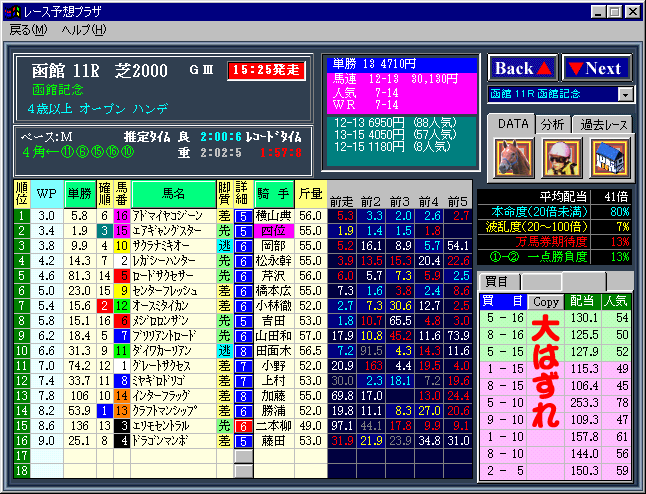The image size is (646, 494).
Task: Open the ヘルプ(H) menu
Action: coord(83,30)
